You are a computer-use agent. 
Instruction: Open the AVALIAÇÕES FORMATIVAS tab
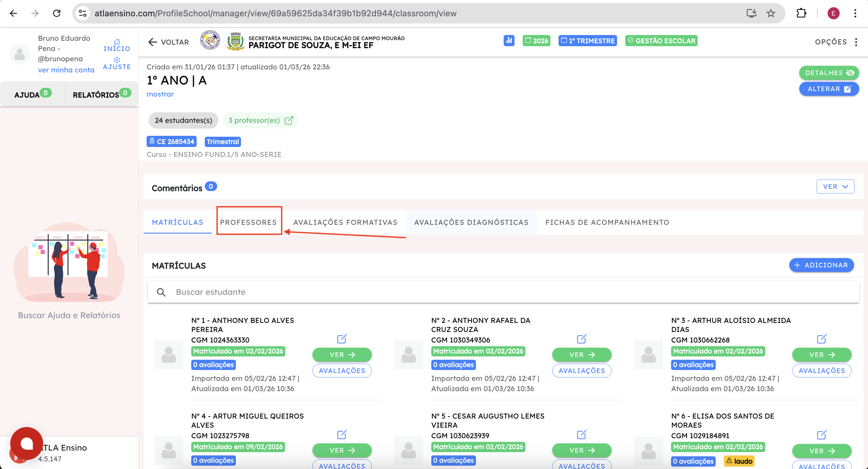[x=345, y=222]
